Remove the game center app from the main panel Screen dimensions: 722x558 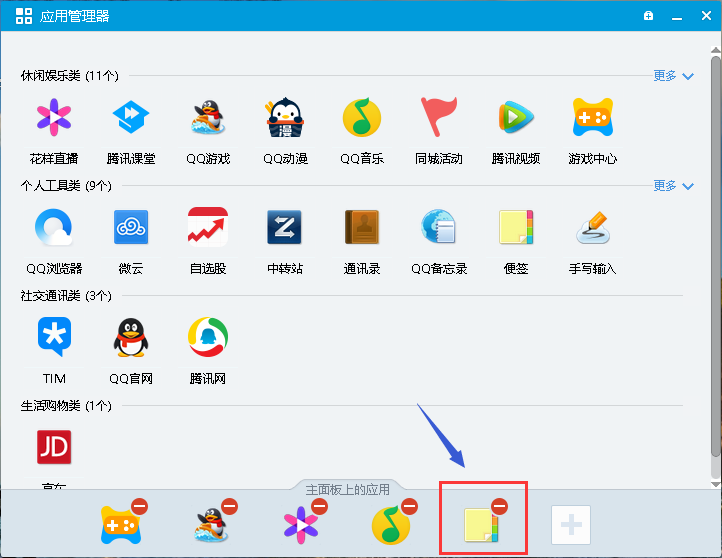click(x=139, y=507)
